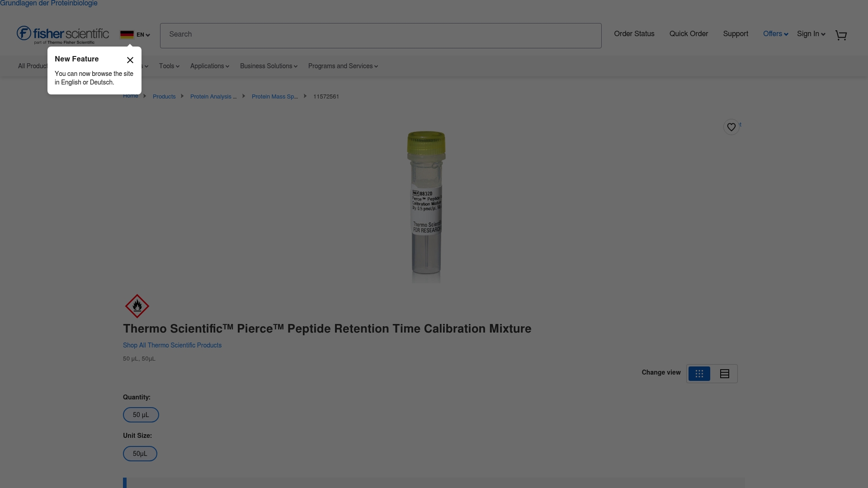
Task: Switch to list view
Action: (724, 374)
